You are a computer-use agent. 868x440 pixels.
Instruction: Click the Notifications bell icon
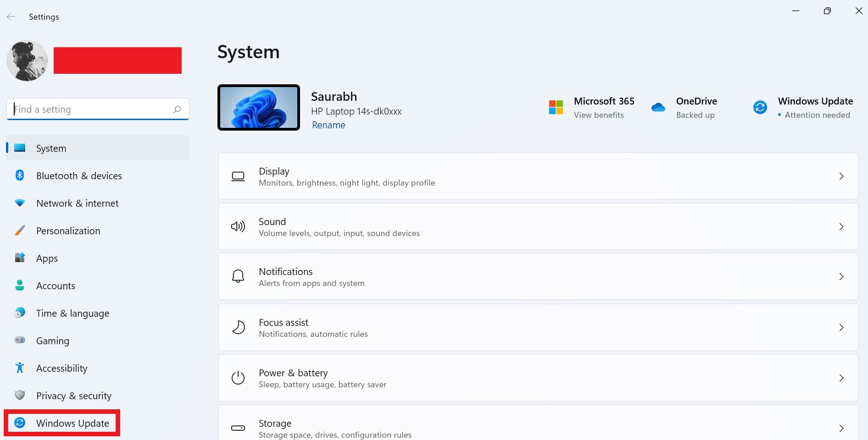(x=238, y=276)
